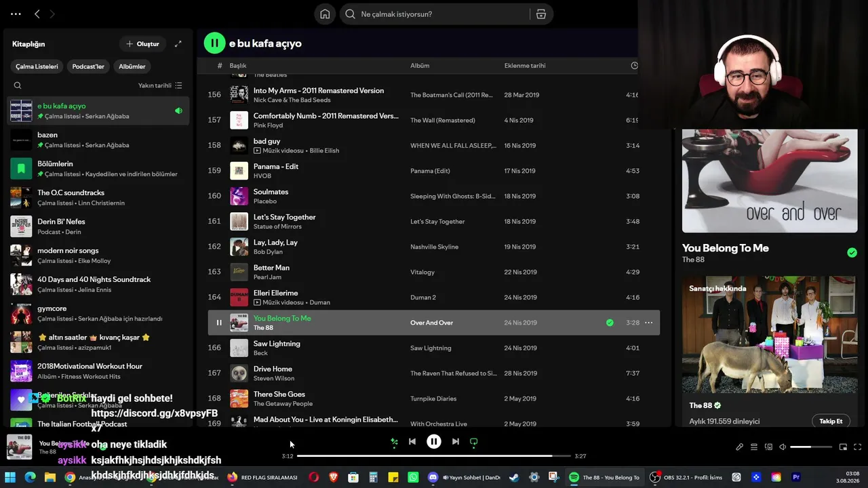The image size is (868, 488).
Task: Skip to the previous track
Action: tap(412, 442)
